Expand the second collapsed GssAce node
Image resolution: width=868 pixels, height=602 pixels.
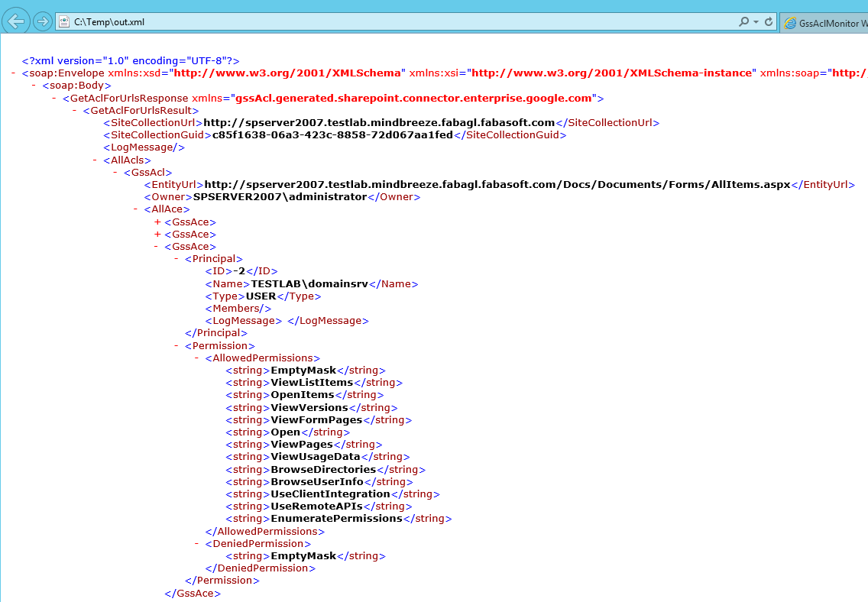pos(157,235)
